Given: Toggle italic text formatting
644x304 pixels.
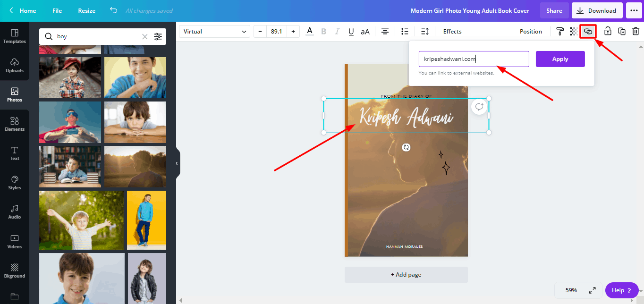Looking at the screenshot, I should (x=337, y=32).
